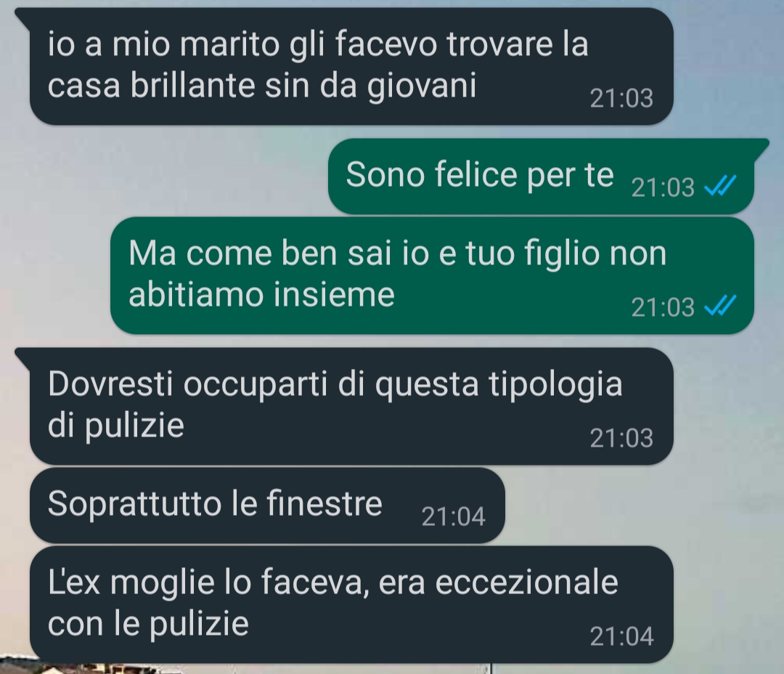Screen dimensions: 784x674
Task: Tap the read receipt on "Sono felice per te"
Action: [x=720, y=186]
